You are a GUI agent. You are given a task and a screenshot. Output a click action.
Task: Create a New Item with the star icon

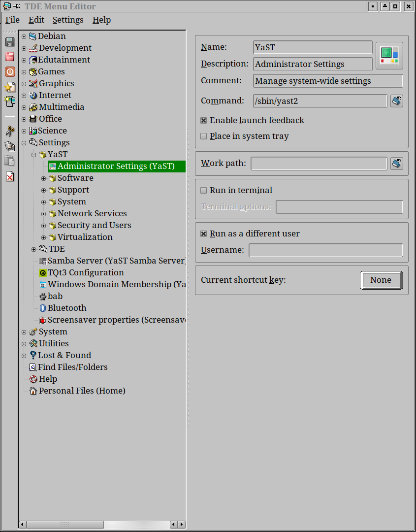point(10,87)
